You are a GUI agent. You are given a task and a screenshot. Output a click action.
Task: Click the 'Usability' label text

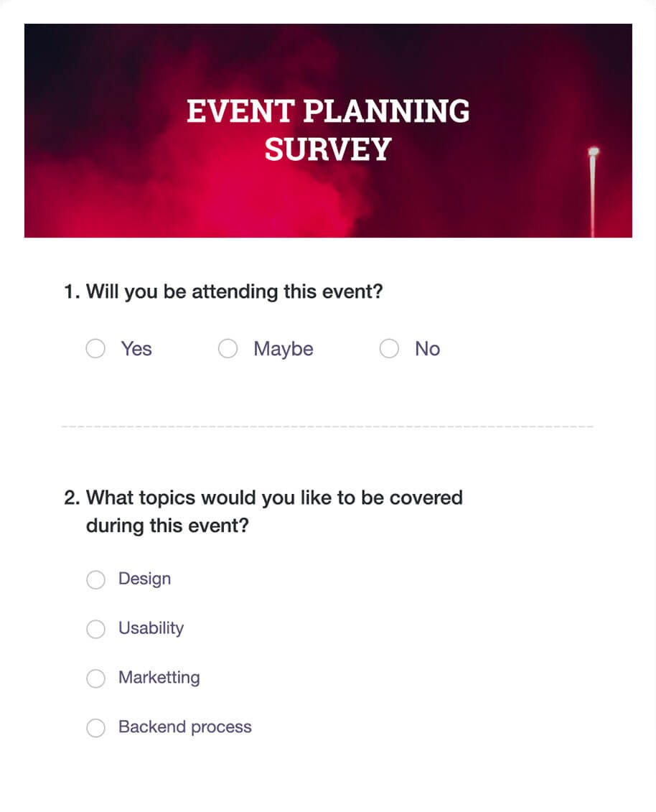(151, 628)
